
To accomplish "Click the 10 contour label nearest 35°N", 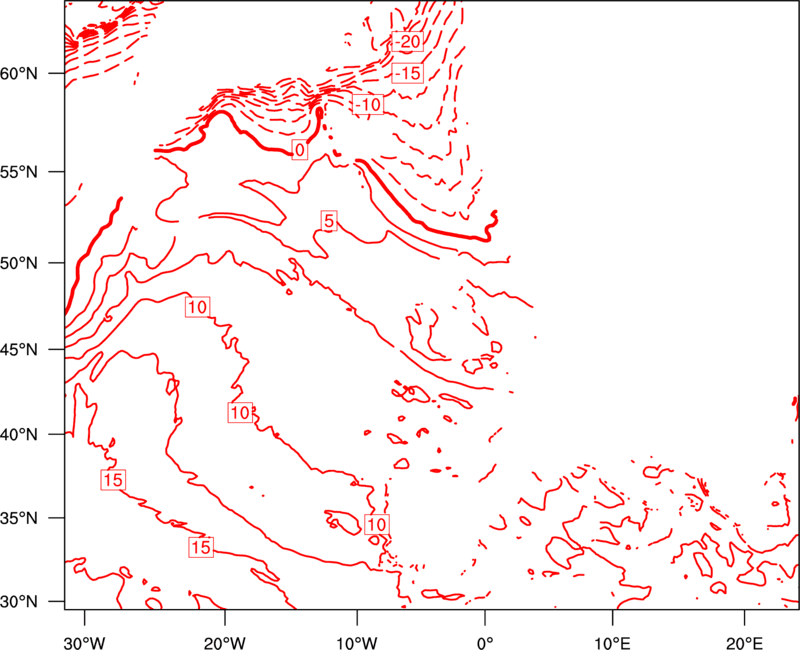I will tap(377, 524).
